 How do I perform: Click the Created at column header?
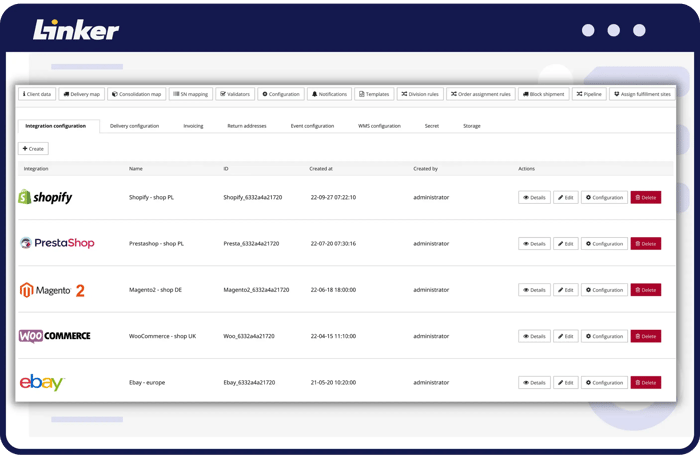[x=321, y=169]
